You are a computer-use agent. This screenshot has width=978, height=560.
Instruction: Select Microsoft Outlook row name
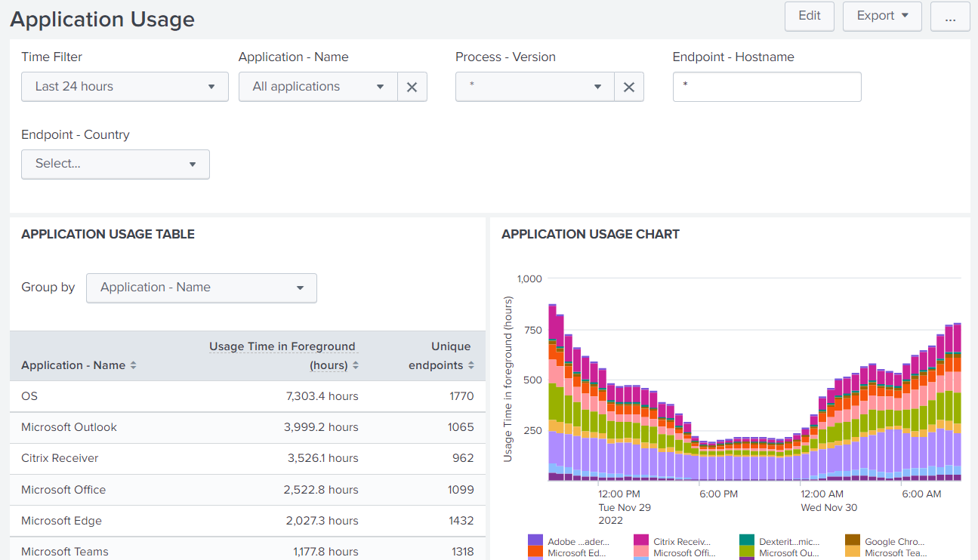(x=69, y=427)
